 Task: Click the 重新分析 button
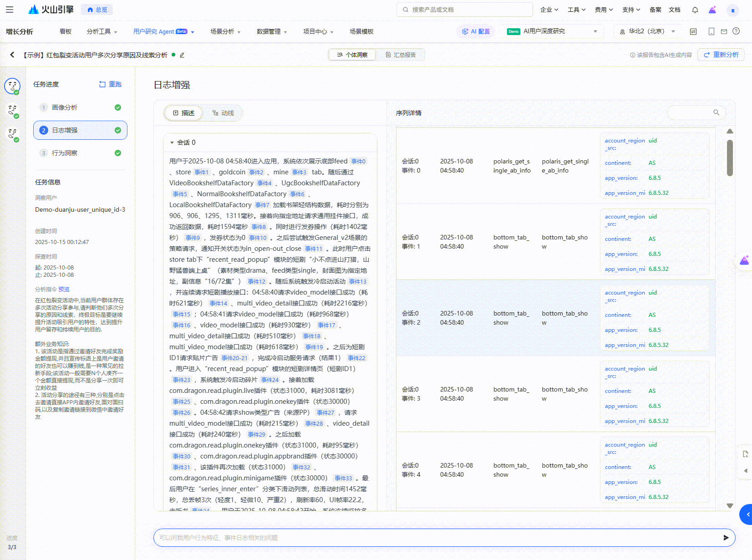[721, 55]
